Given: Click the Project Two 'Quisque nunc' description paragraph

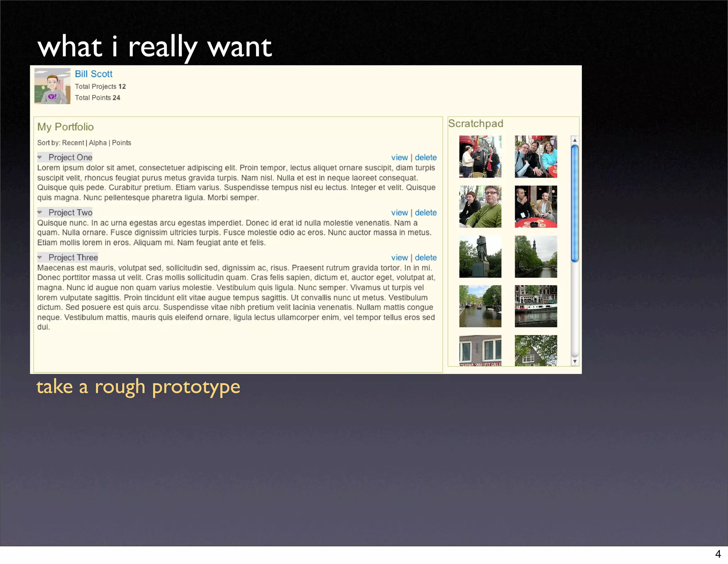Looking at the screenshot, I should (235, 233).
